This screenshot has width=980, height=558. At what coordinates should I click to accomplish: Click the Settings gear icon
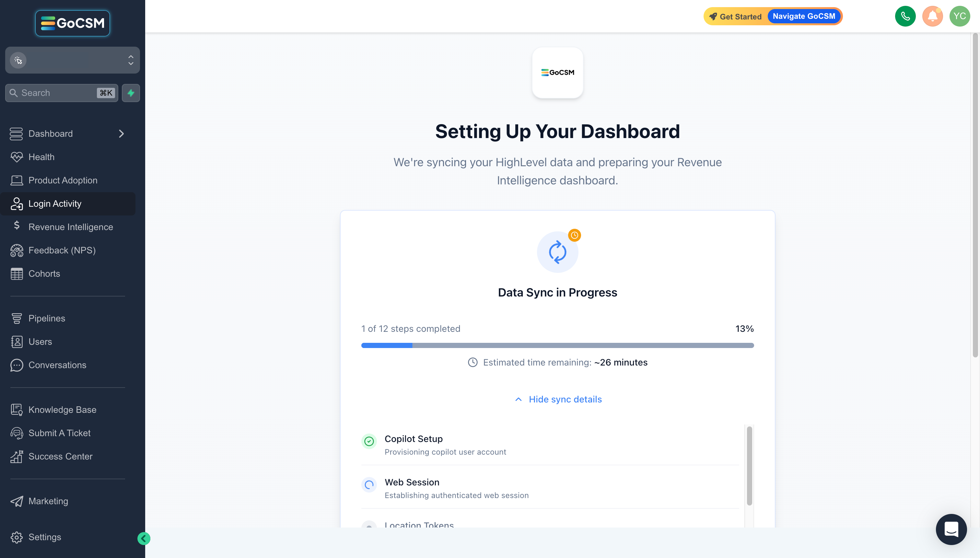17,537
